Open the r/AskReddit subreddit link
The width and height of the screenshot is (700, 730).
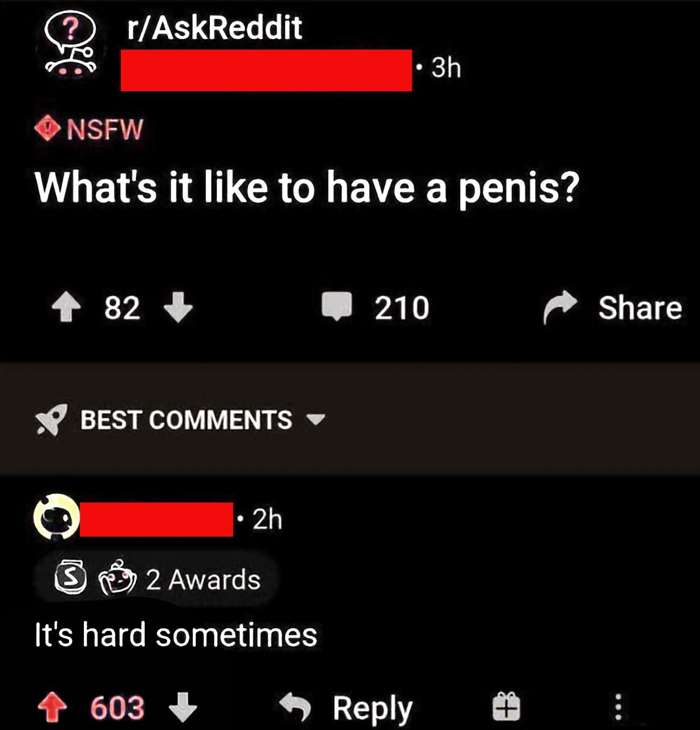pyautogui.click(x=214, y=28)
